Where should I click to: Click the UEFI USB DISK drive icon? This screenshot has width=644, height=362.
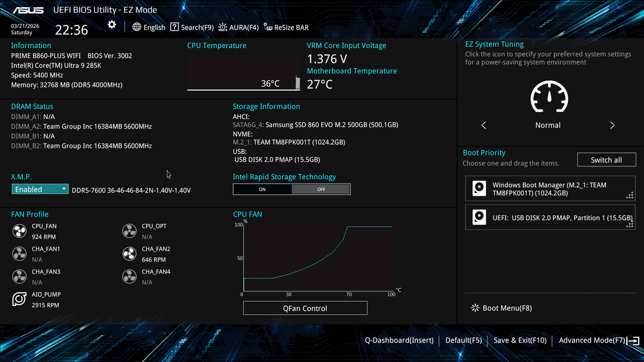479,217
